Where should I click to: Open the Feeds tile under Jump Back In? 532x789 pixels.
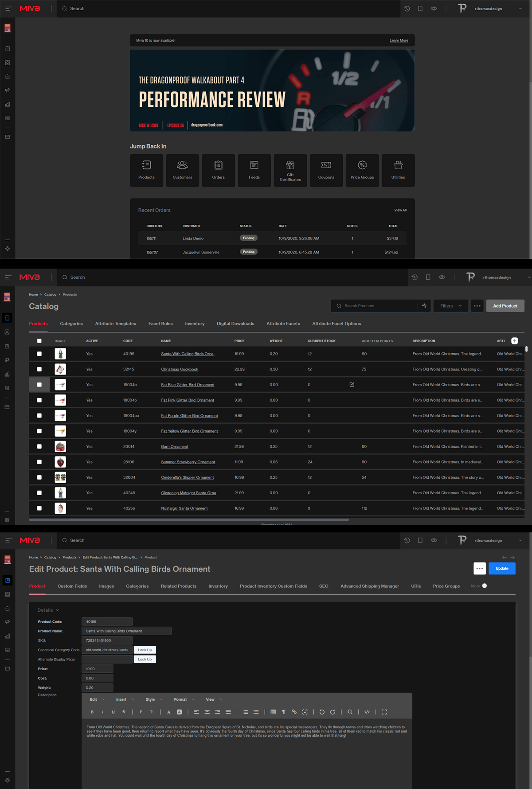254,170
